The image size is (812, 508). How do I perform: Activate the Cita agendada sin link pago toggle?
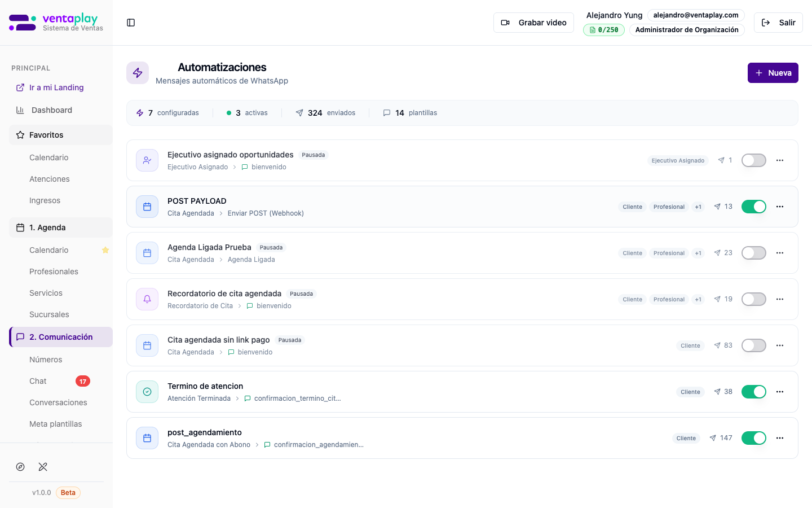pos(754,345)
